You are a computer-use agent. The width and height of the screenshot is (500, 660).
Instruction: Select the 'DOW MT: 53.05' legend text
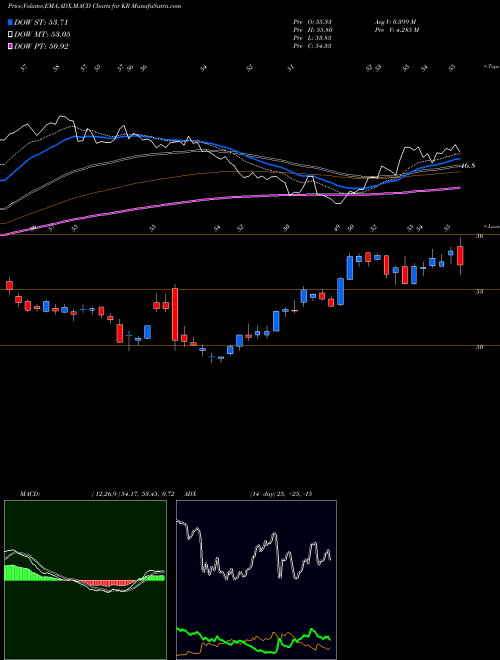tap(42, 35)
